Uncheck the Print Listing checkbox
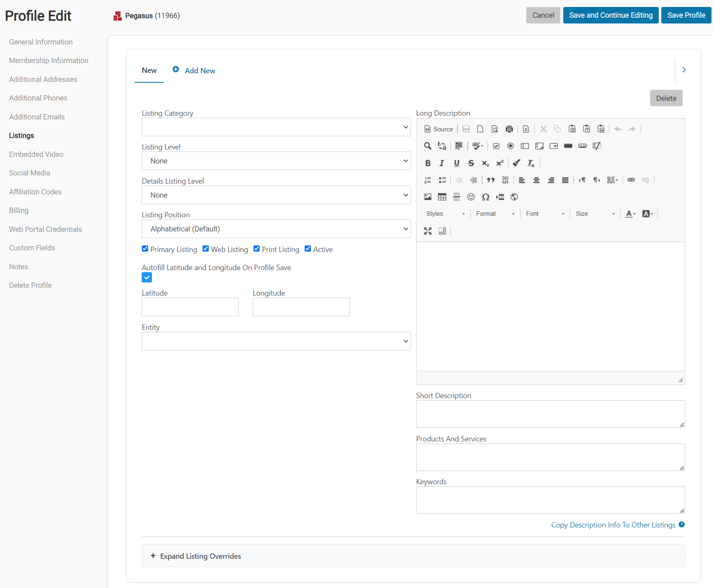Viewport: 713px width, 588px height. 256,249
